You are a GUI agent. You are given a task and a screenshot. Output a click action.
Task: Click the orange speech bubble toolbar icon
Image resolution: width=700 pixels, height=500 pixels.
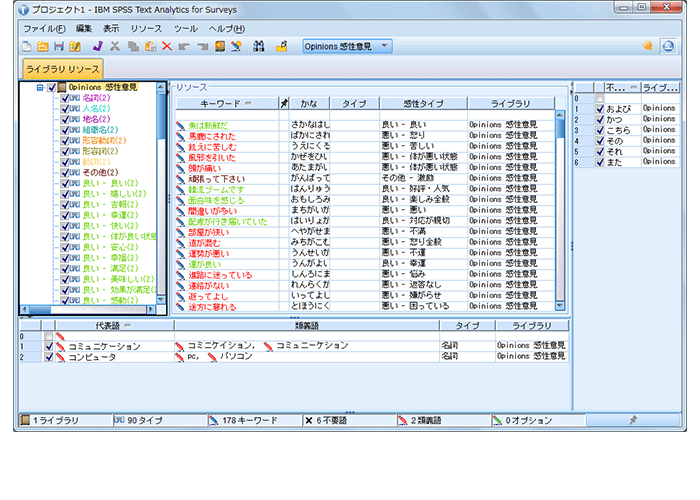[647, 46]
